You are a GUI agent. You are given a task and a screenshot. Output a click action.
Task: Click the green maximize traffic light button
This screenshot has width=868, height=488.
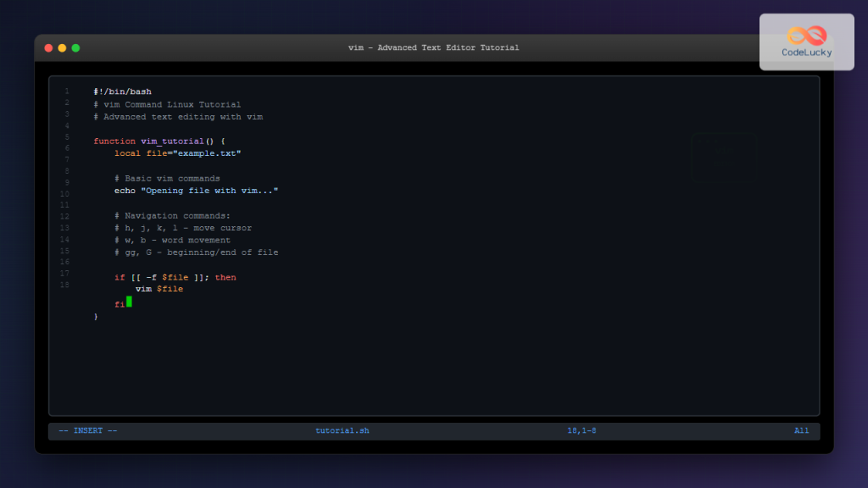pos(75,48)
